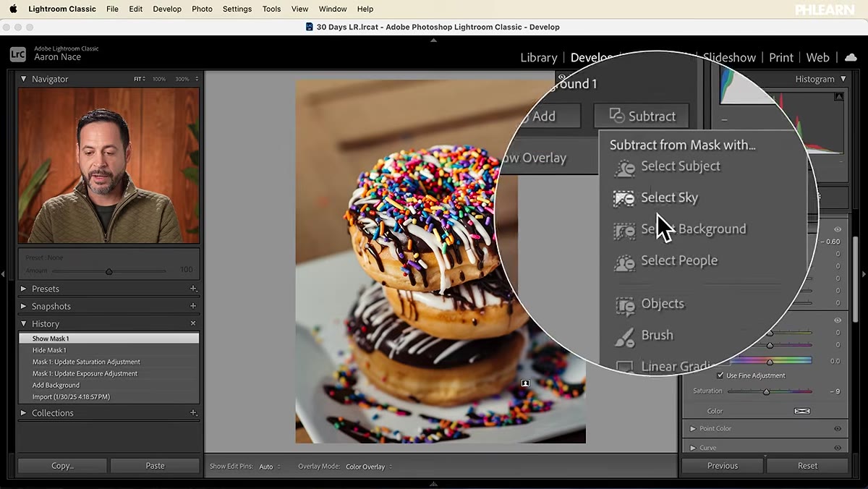Set Navigator zoom to 100%
This screenshot has width=868, height=489.
(158, 79)
